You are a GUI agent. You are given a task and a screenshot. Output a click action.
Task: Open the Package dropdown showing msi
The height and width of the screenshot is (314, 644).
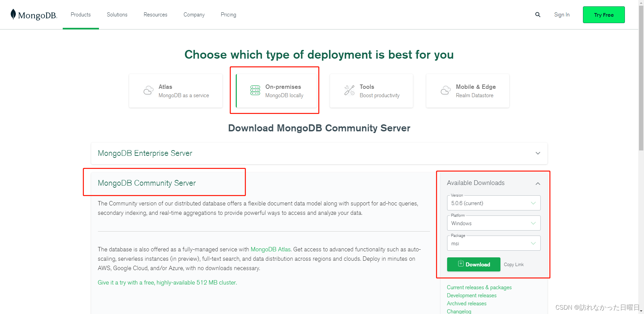point(493,243)
